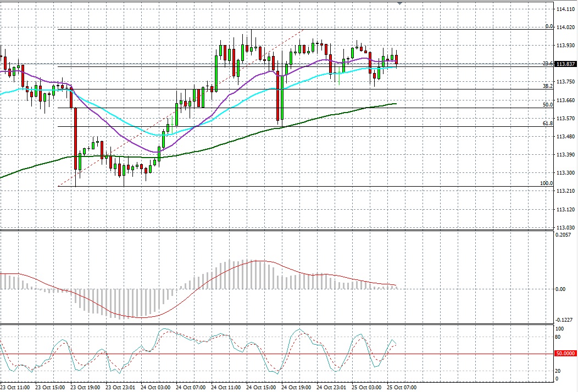This screenshot has width=578, height=392.
Task: Click the 24 Oct 23:01 time label
Action: (331, 388)
